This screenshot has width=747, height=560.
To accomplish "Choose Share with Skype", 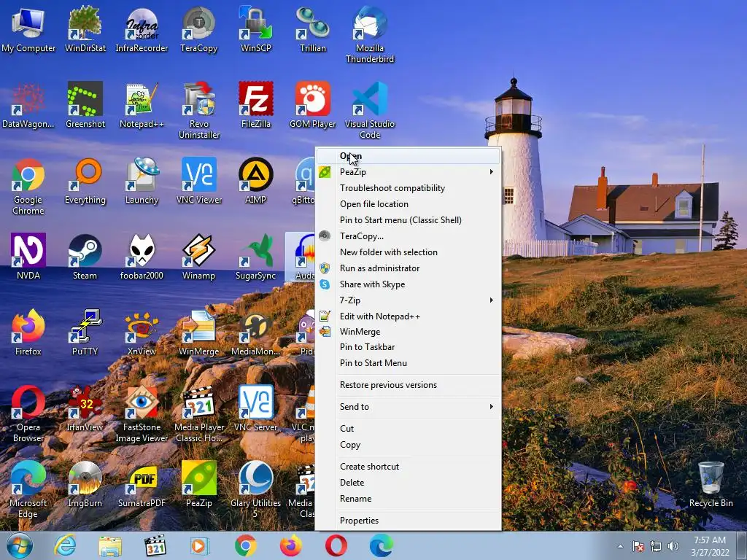I will click(409, 284).
